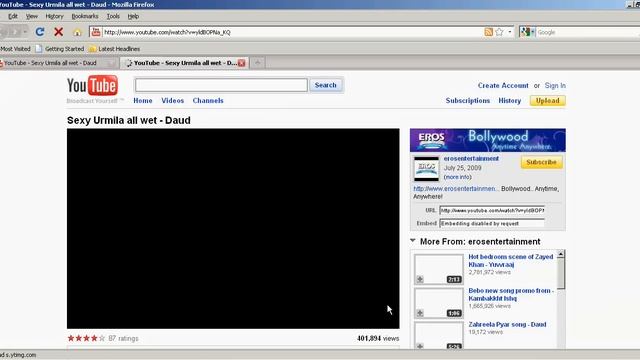Open the address bar history dropdown arrow
This screenshot has height=360, width=640.
(510, 32)
